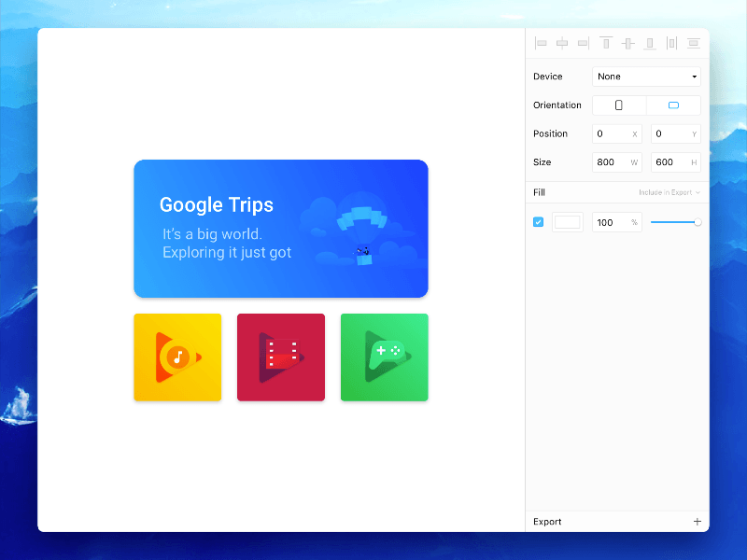Switch Orientation to landscape
747x560 pixels.
pos(673,105)
